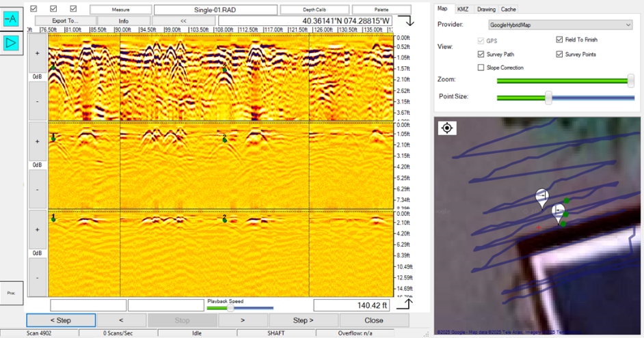
Task: Switch to the KMZ tab
Action: point(462,9)
